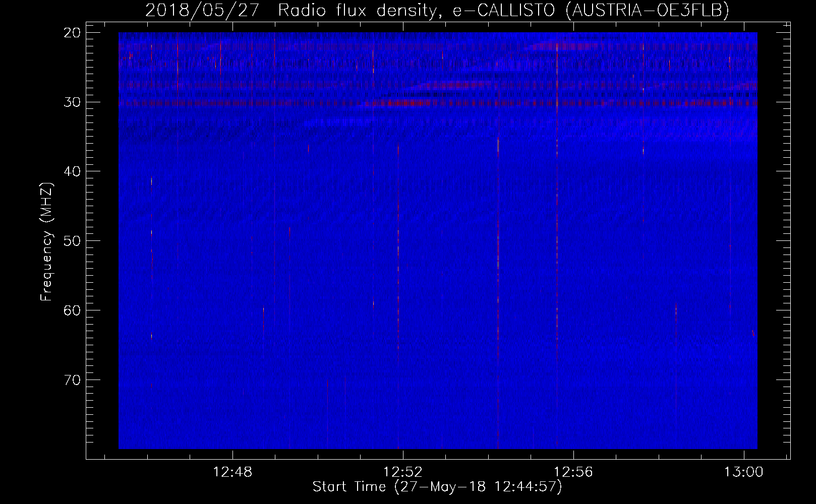The image size is (816, 504).
Task: Click the "60" frequency tick label
Action: pyautogui.click(x=73, y=310)
